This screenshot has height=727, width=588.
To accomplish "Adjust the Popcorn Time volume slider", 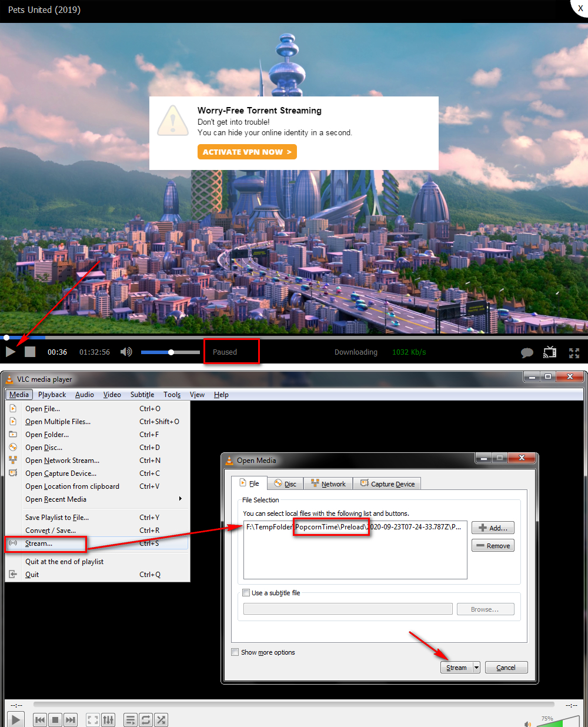I will coord(171,352).
